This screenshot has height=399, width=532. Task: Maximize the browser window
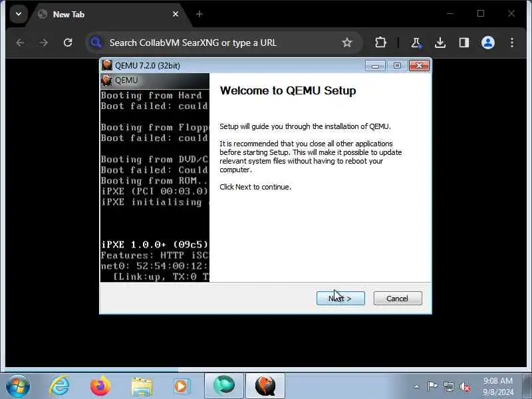pyautogui.click(x=480, y=13)
